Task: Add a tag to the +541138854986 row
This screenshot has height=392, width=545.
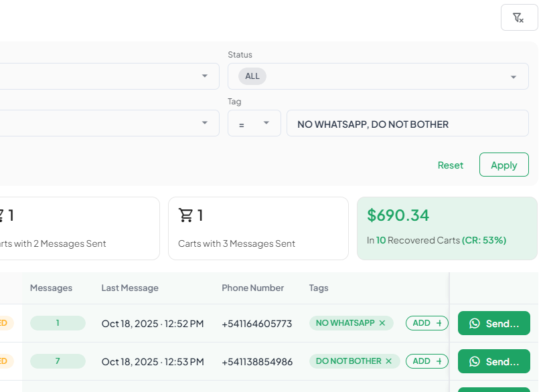Action: click(x=426, y=361)
